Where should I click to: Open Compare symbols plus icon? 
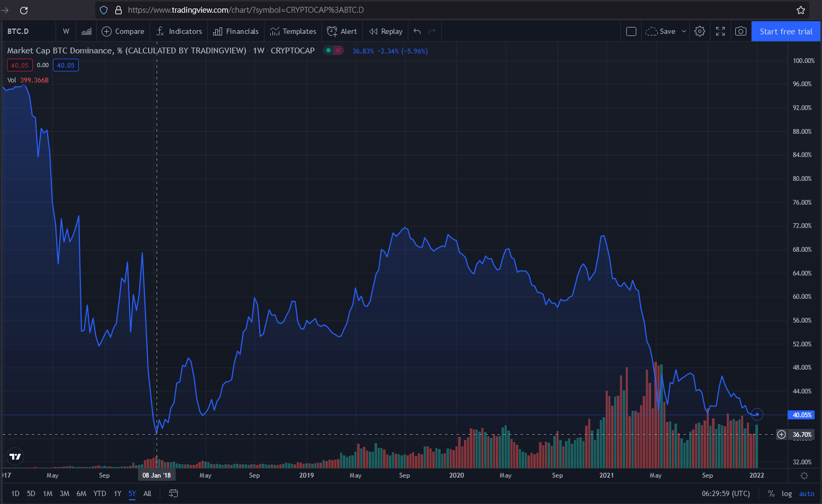(x=106, y=31)
